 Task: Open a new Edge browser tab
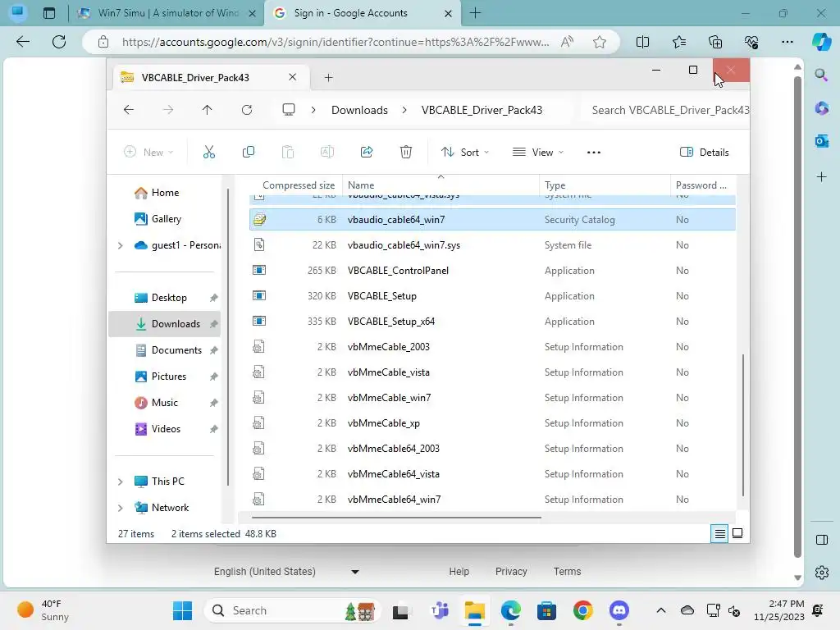tap(475, 13)
